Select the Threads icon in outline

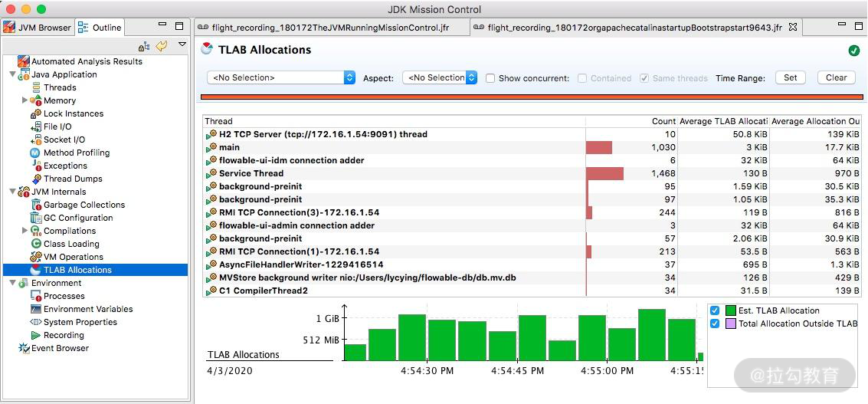click(36, 87)
